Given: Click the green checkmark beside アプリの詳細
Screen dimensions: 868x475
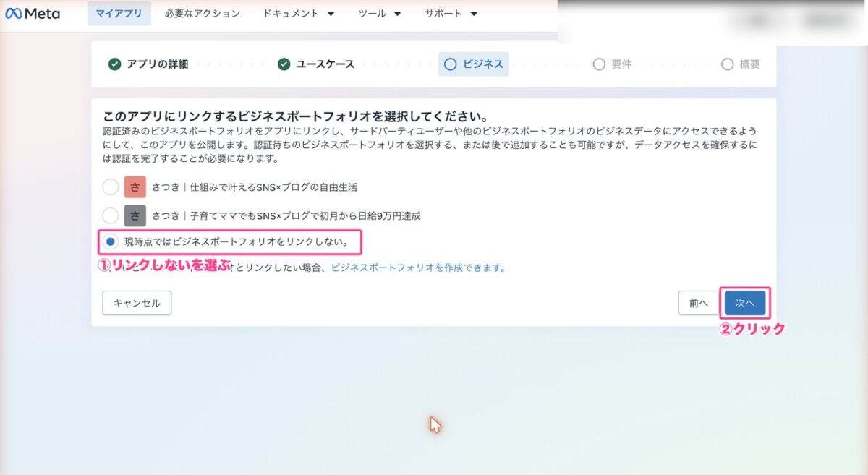Looking at the screenshot, I should tap(114, 64).
